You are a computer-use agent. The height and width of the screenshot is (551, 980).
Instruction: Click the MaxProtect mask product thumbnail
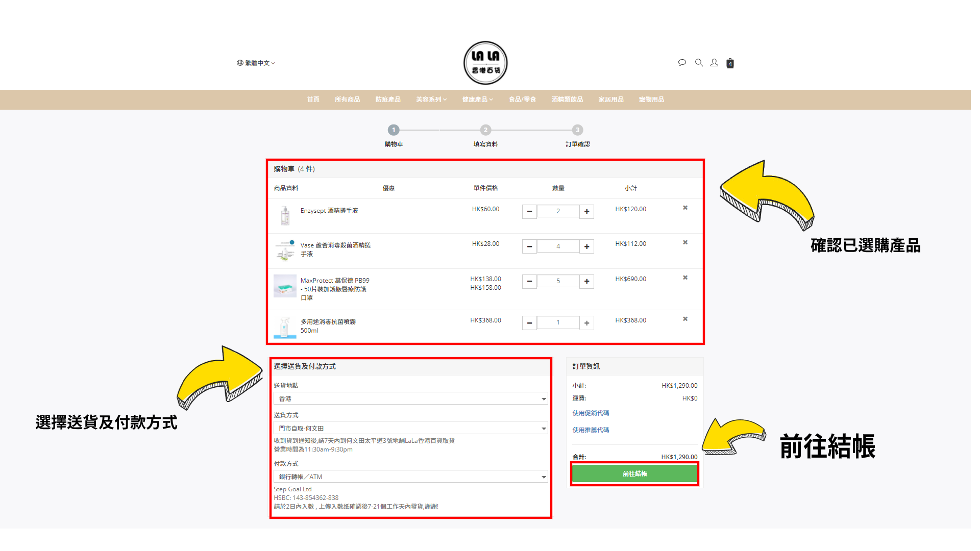point(285,286)
